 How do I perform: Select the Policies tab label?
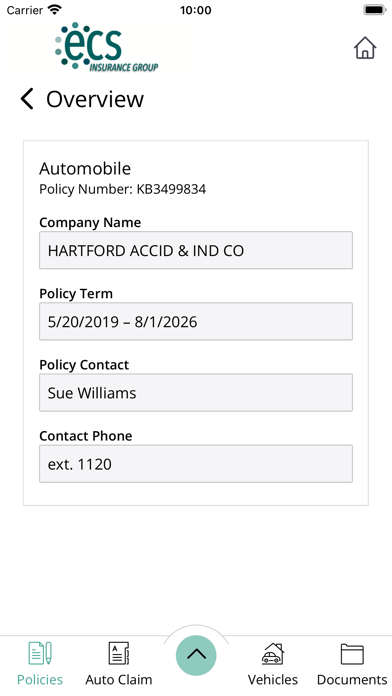40,680
